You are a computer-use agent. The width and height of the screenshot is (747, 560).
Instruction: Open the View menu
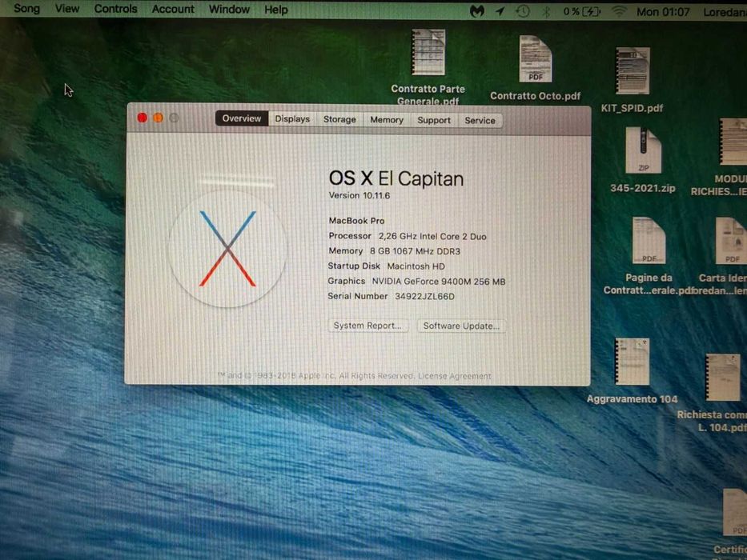coord(67,9)
